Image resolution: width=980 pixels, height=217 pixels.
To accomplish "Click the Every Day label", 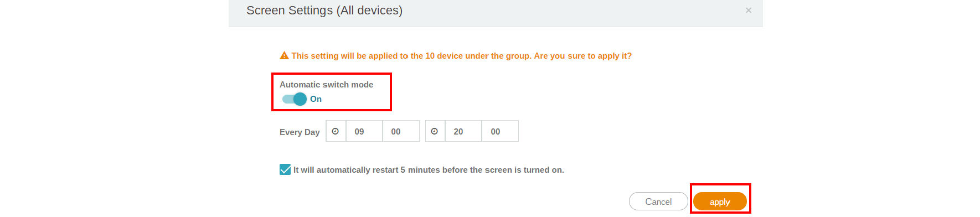I will [x=300, y=132].
